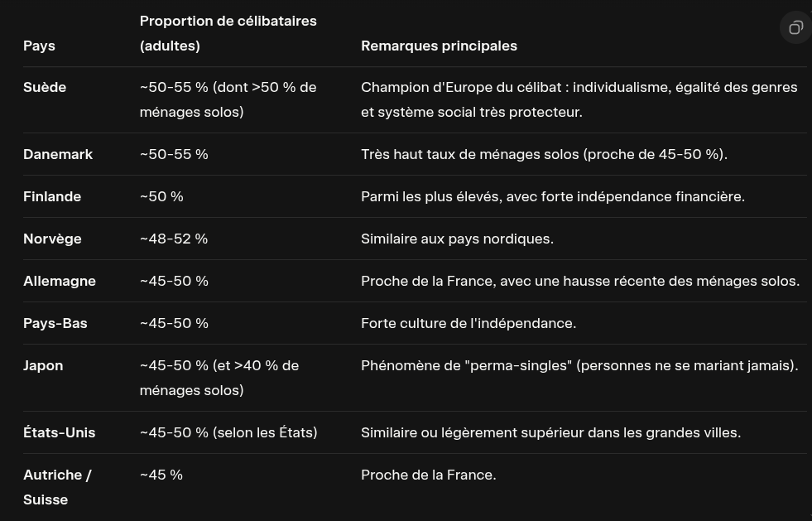Click the 'Forte culture de l'indépendance' remark
812x521 pixels.
pyautogui.click(x=468, y=323)
